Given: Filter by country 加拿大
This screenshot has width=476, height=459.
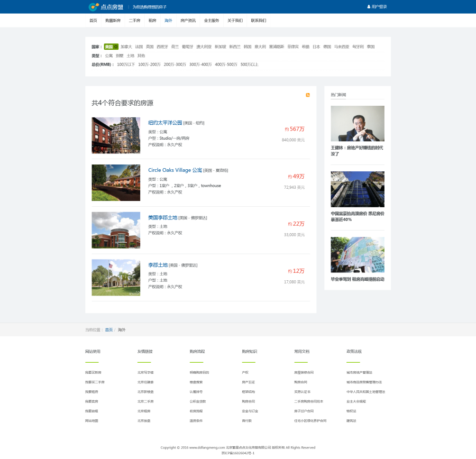Looking at the screenshot, I should click(126, 47).
